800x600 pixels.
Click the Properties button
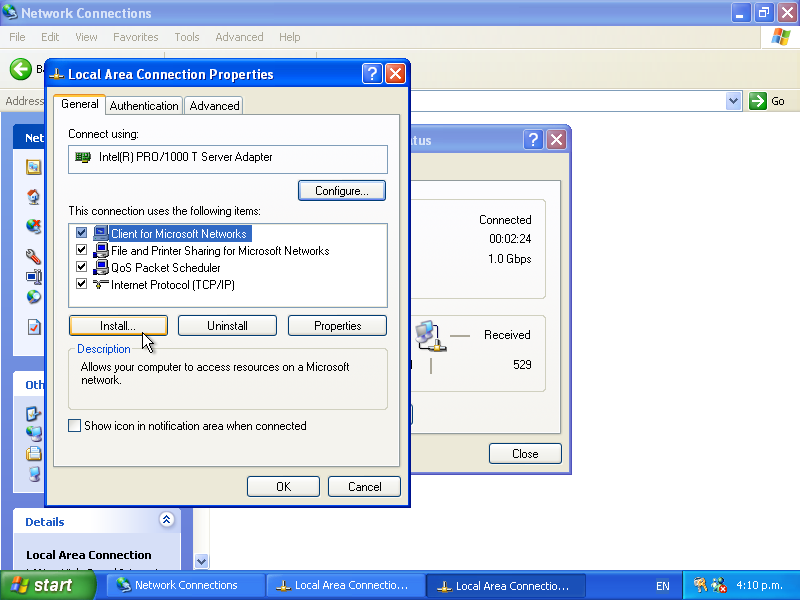pyautogui.click(x=337, y=326)
